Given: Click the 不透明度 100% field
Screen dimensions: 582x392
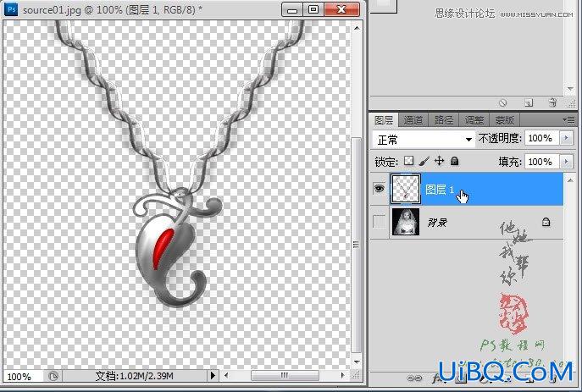Looking at the screenshot, I should pyautogui.click(x=542, y=138).
